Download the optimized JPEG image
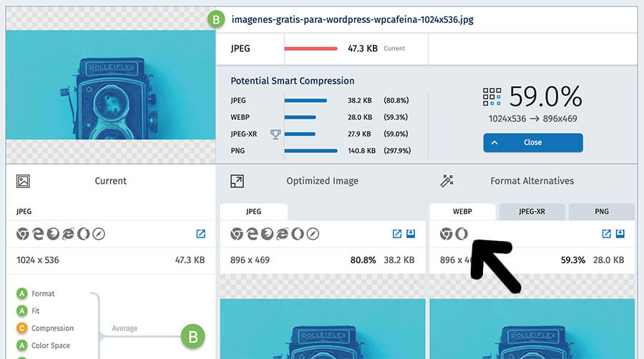 click(x=411, y=234)
